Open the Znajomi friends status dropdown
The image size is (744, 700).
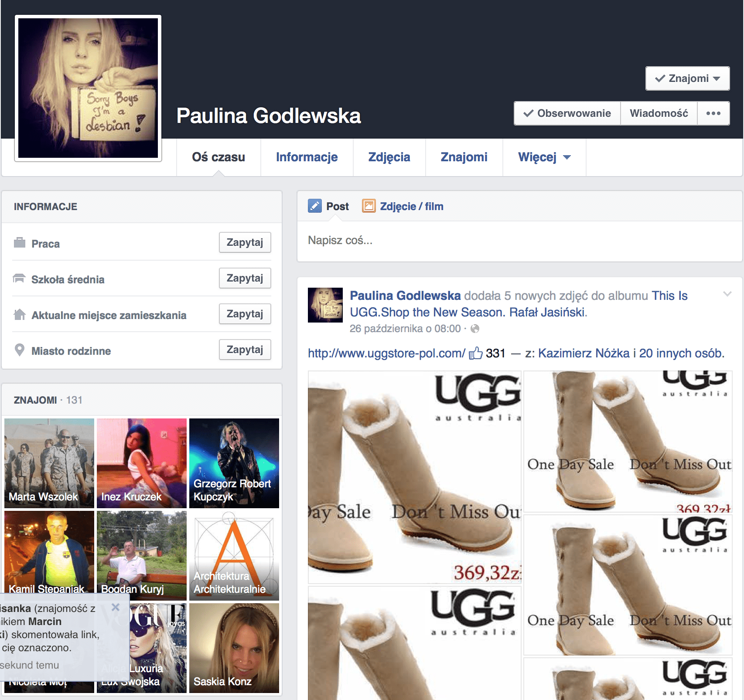(x=687, y=78)
